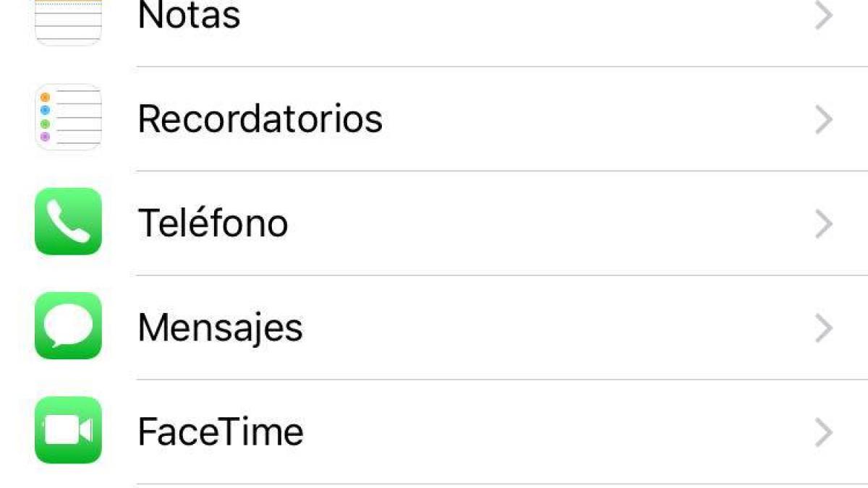Select the arrow next to FaceTime

click(x=823, y=432)
